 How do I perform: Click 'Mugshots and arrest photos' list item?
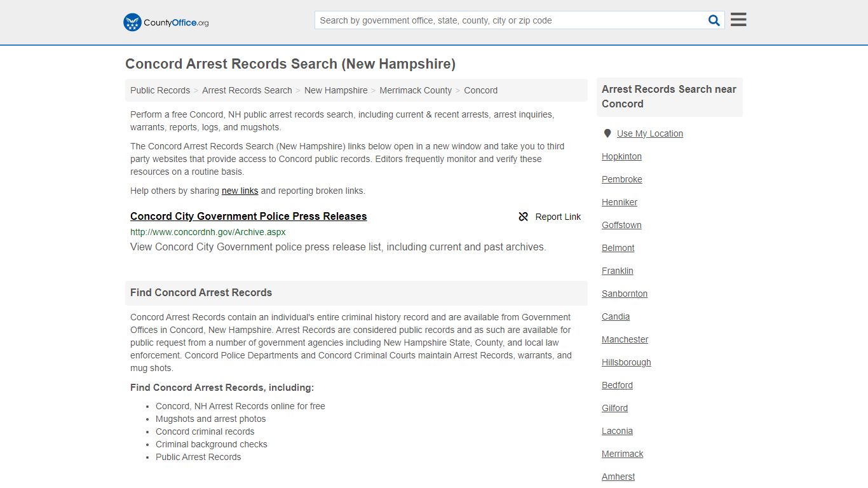point(210,419)
